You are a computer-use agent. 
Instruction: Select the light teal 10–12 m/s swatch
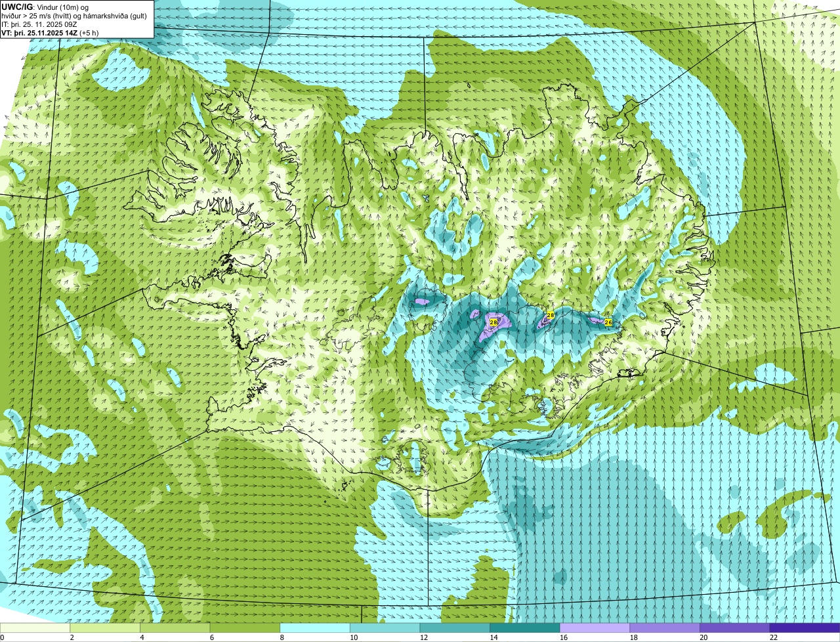[x=385, y=628]
